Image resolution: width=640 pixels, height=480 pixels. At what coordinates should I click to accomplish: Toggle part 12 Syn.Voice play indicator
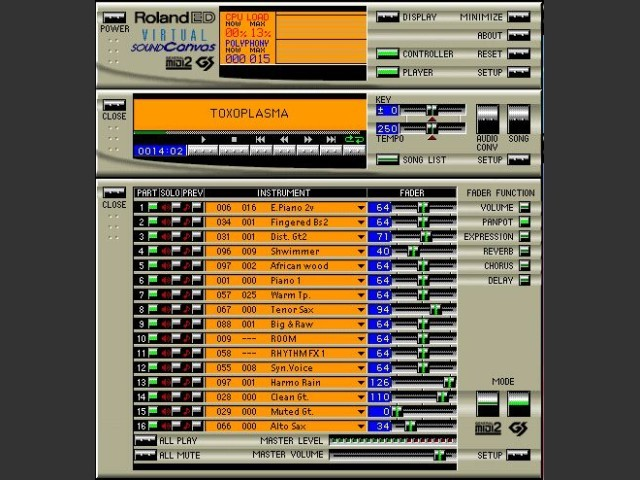[153, 368]
